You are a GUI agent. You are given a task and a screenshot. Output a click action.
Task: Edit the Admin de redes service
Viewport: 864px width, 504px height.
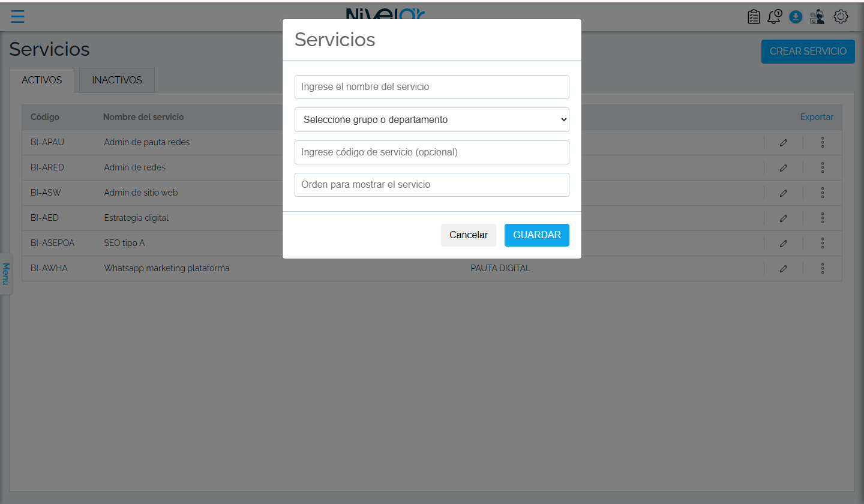click(x=783, y=168)
